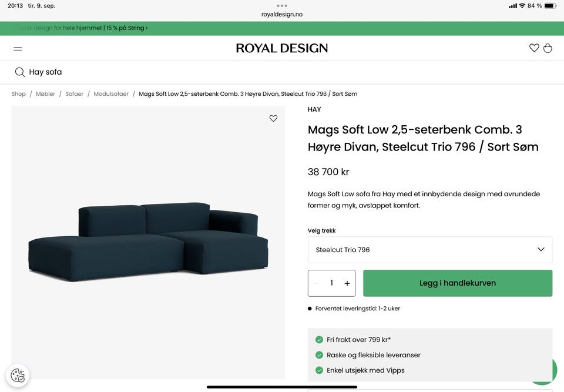Open the hamburger menu

18,49
